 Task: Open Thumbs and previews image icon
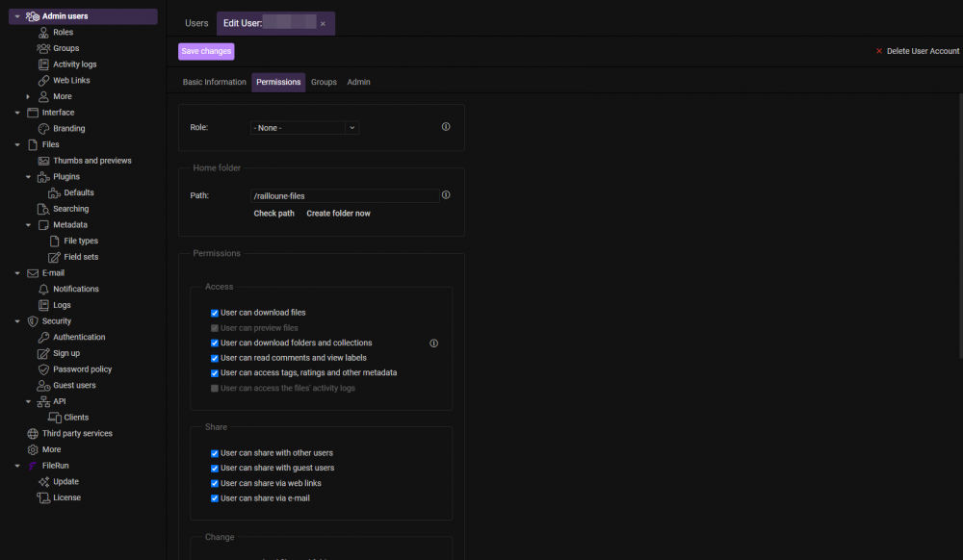[43, 161]
